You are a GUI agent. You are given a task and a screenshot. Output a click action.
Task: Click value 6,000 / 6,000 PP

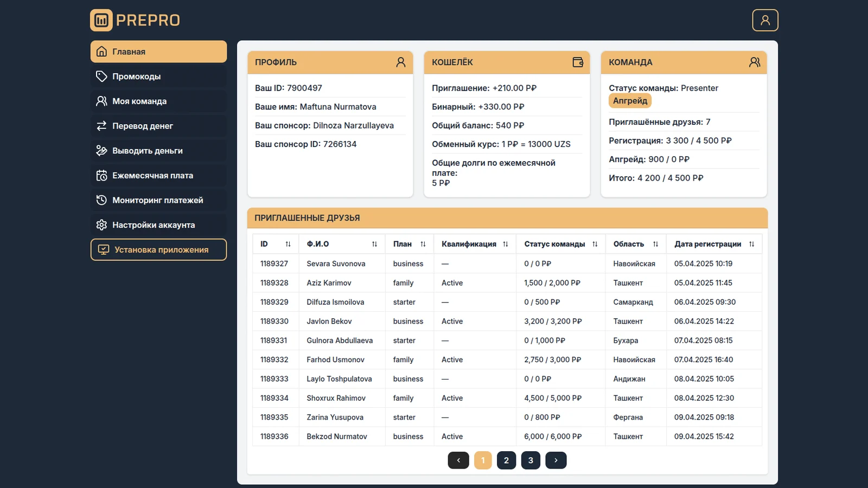pos(553,436)
